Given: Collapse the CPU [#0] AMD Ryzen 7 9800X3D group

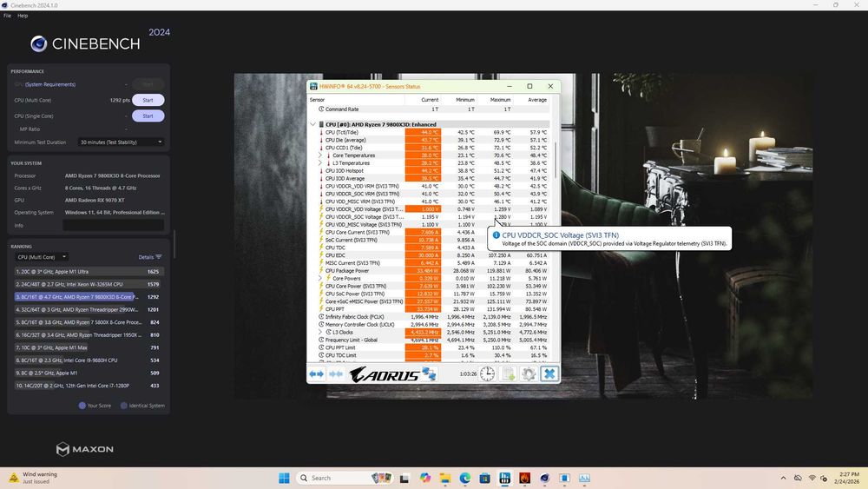Looking at the screenshot, I should tap(312, 124).
